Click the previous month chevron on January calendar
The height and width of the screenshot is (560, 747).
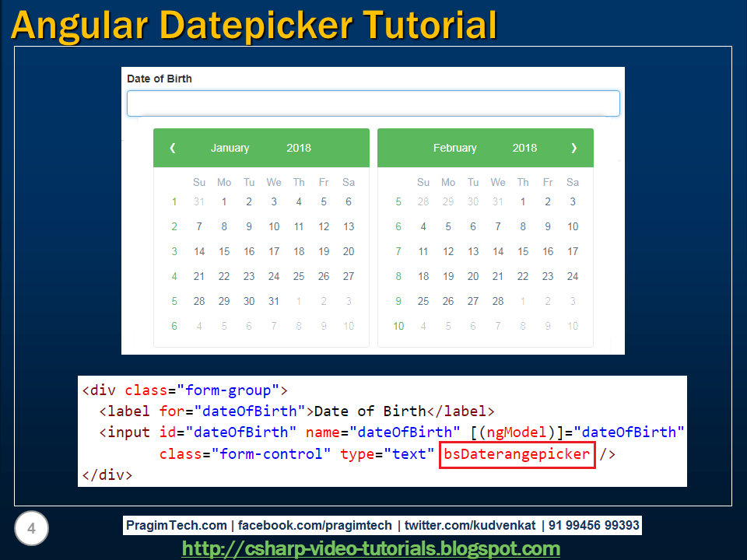point(172,148)
